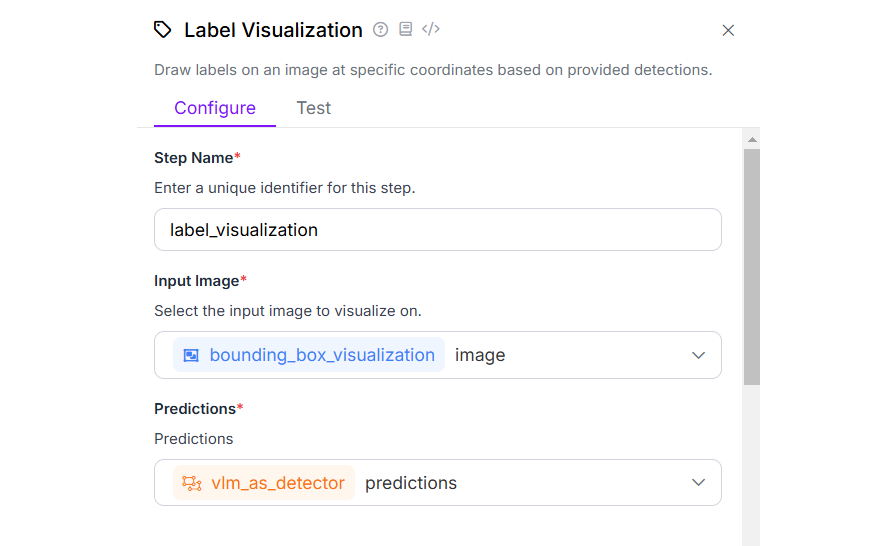Click the vertical scrollbar thumb
The image size is (887, 546).
point(752,265)
